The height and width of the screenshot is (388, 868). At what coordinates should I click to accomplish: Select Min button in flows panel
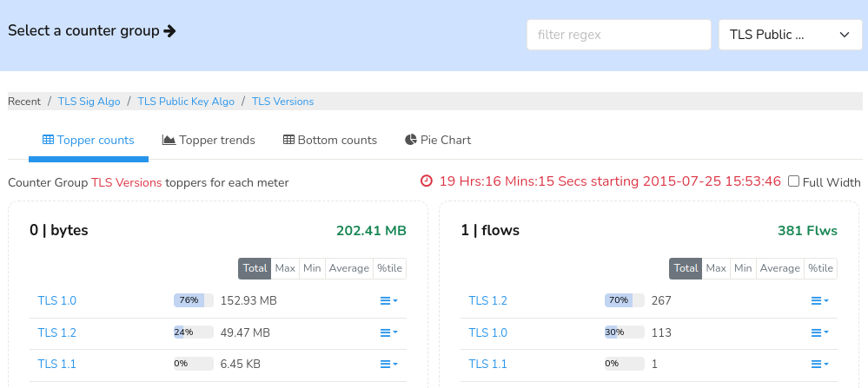(x=743, y=268)
